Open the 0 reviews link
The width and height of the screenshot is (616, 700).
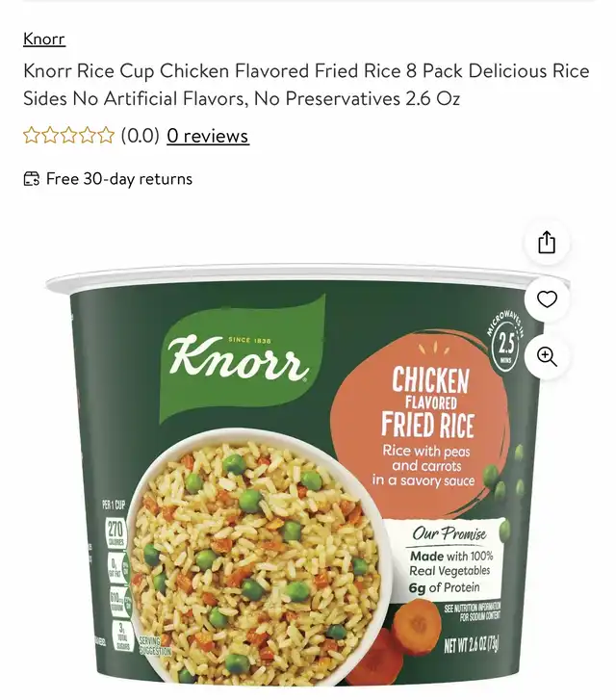(x=208, y=136)
